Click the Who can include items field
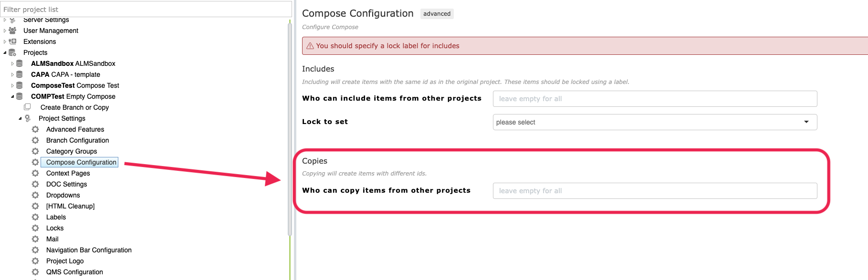868x280 pixels. click(655, 99)
